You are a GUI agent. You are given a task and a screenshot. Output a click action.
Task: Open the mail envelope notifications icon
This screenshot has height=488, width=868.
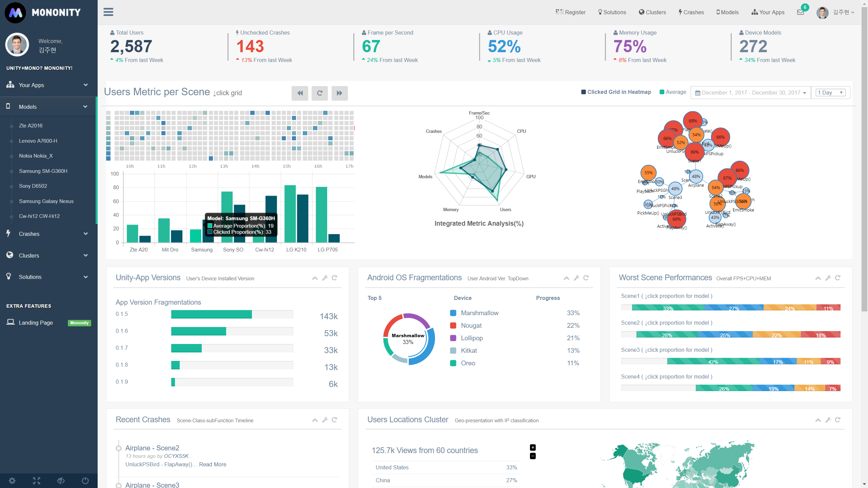[801, 12]
